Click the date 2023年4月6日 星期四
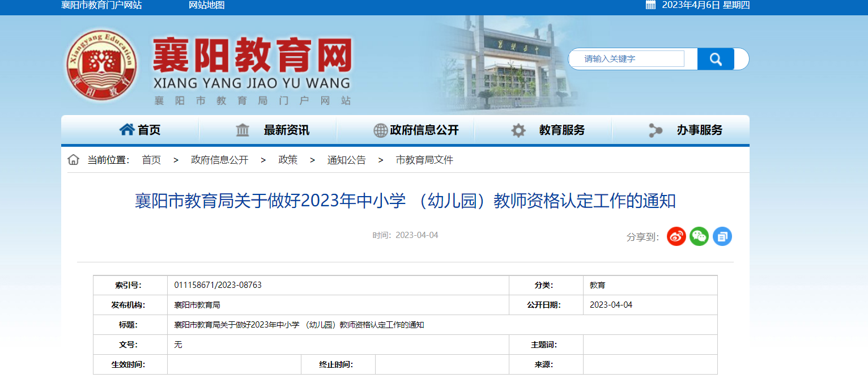This screenshot has height=378, width=868. pos(706,5)
